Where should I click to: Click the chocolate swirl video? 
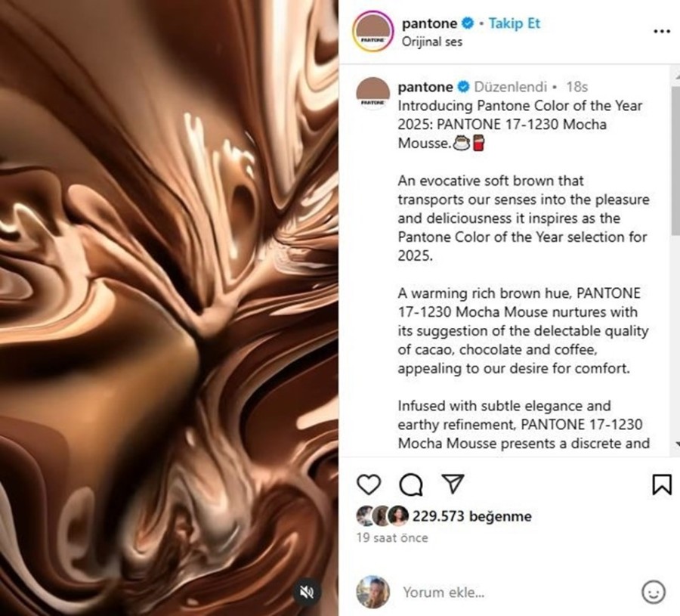[x=169, y=308]
